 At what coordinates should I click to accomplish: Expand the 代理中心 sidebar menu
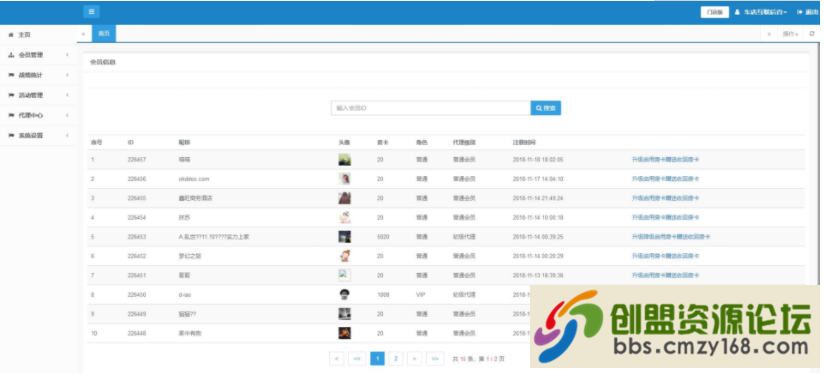pyautogui.click(x=38, y=115)
